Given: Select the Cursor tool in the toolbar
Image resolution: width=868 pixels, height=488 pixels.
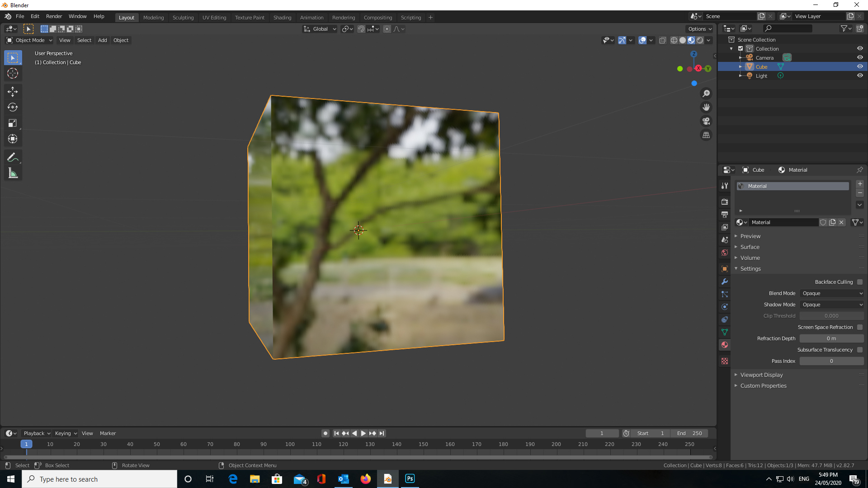Looking at the screenshot, I should (13, 73).
